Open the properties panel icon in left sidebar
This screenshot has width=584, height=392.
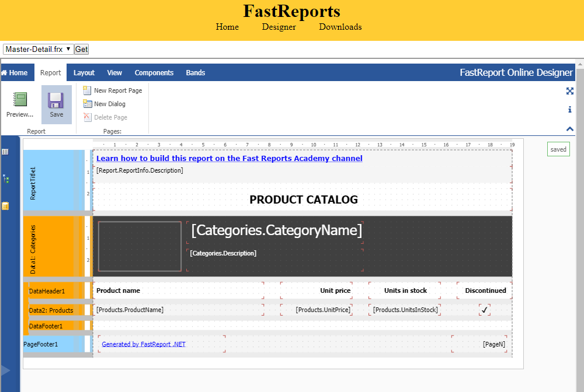5,152
